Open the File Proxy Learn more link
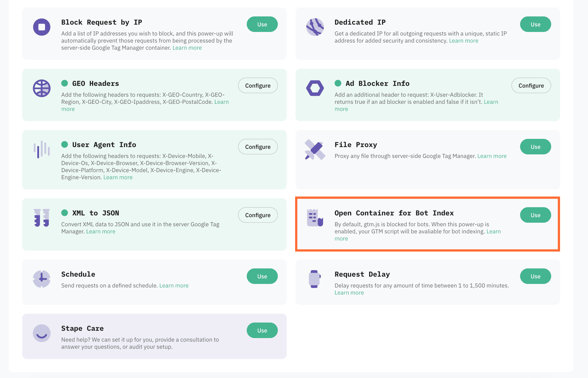 (x=492, y=156)
